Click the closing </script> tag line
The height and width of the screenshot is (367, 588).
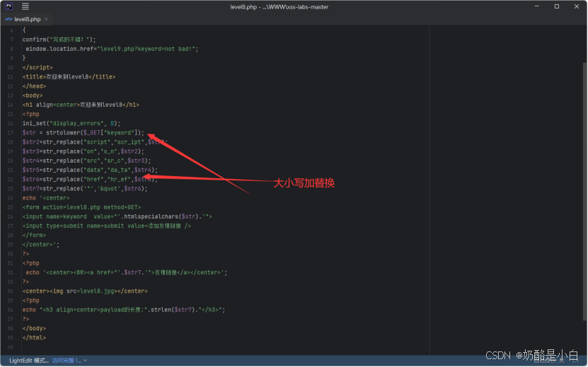[x=38, y=67]
